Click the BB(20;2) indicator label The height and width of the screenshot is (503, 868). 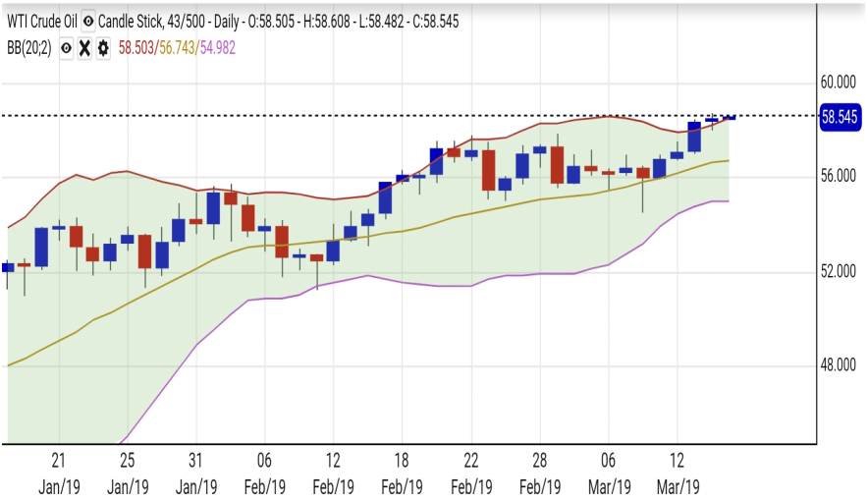click(27, 47)
